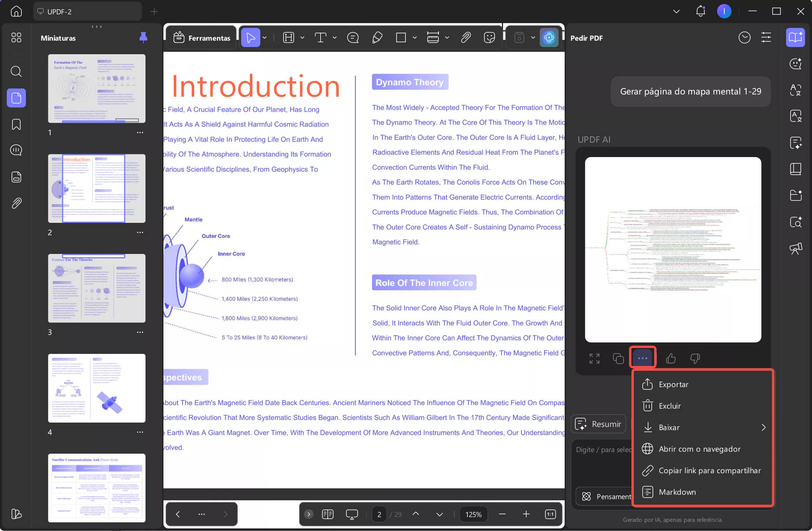
Task: Pick the highlighter pen tool
Action: pos(377,37)
